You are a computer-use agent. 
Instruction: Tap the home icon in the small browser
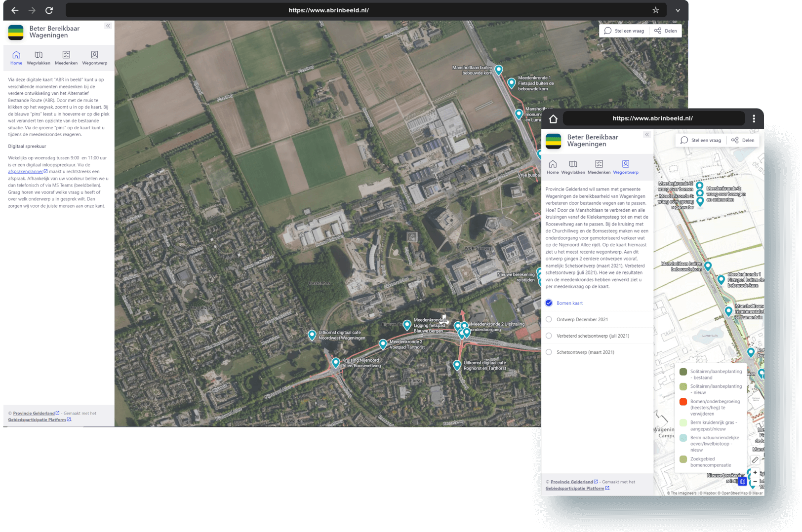point(553,119)
